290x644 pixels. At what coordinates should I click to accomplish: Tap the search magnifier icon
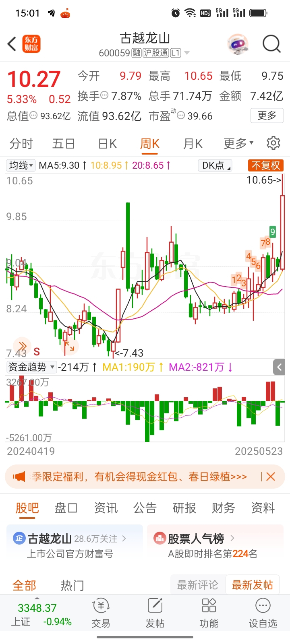(x=271, y=44)
